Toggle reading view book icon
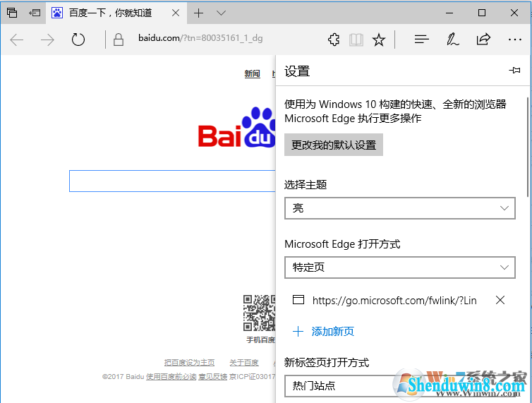 (356, 40)
